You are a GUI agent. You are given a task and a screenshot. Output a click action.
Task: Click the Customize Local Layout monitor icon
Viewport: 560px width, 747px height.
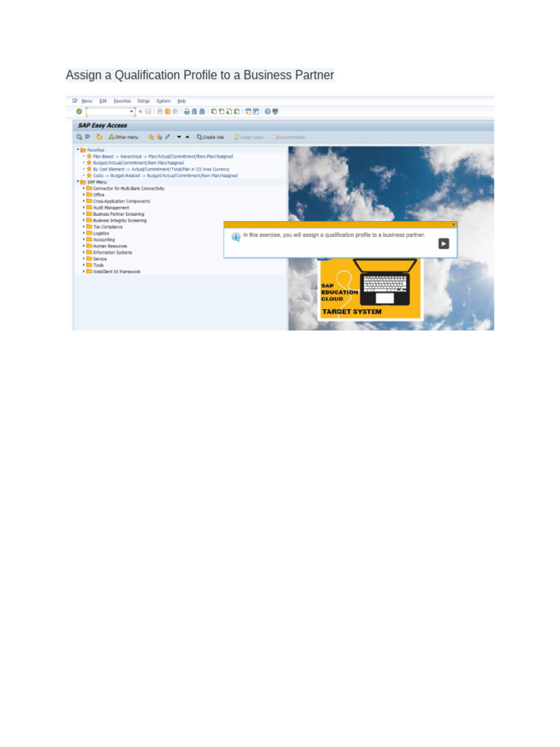(275, 112)
